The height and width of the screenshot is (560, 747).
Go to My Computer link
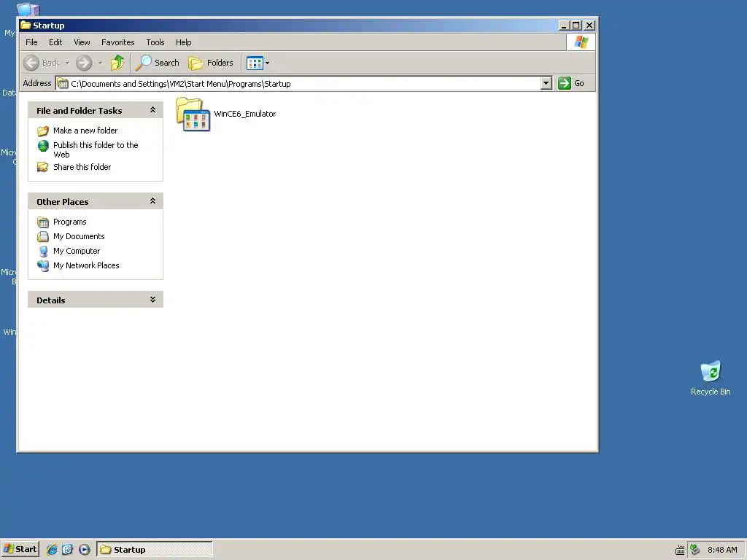76,251
